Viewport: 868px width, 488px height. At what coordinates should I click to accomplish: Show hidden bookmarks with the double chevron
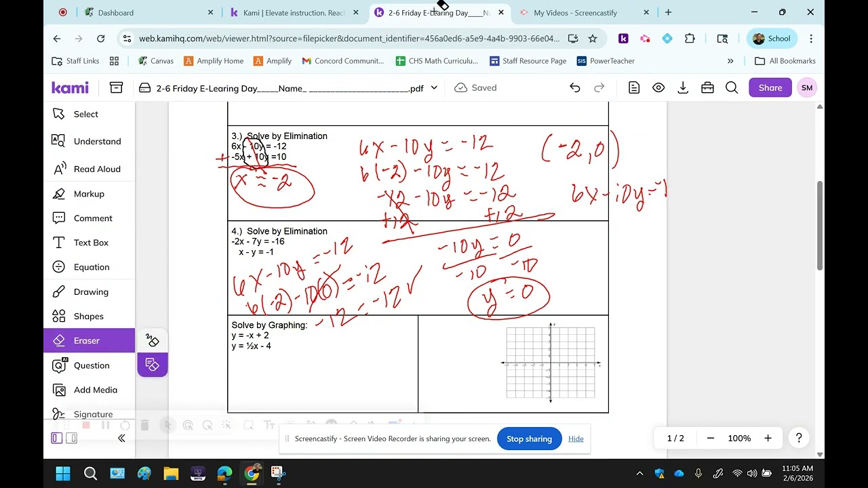730,61
